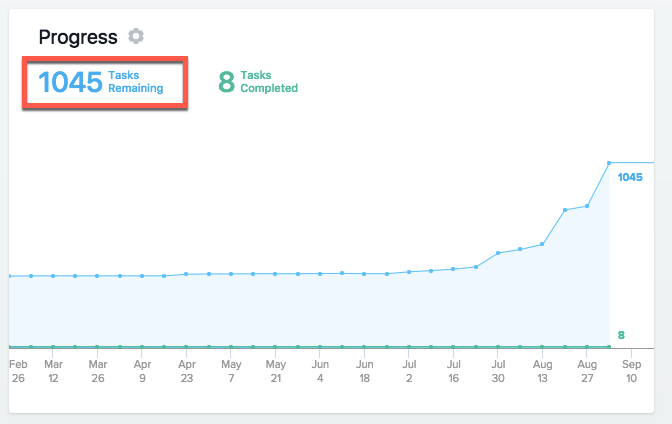Select the Aug 13 axis date
Image resolution: width=672 pixels, height=424 pixels.
click(x=543, y=371)
